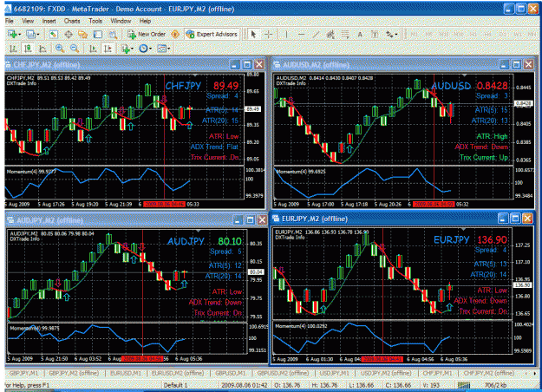Switch to the USDJPY,M1 chart tab

(x=334, y=373)
